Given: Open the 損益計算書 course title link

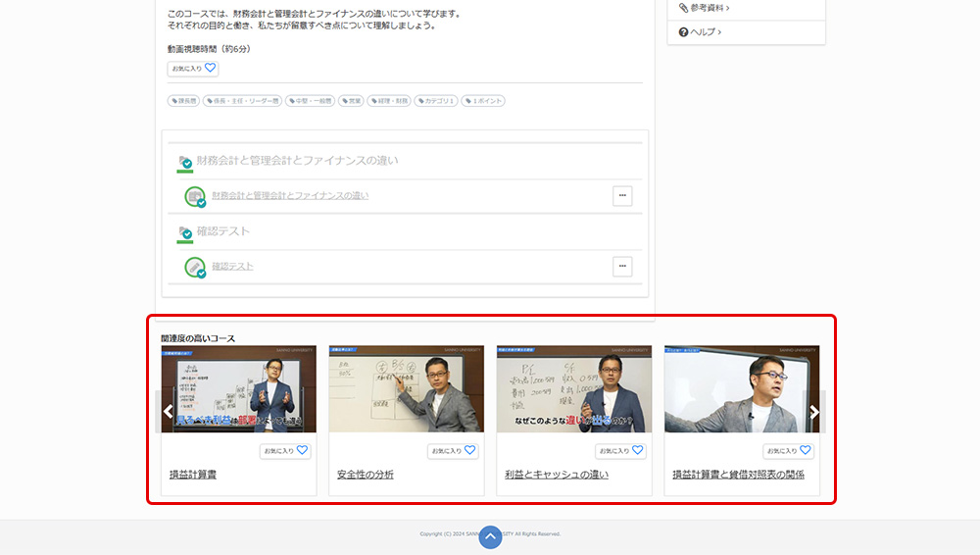Looking at the screenshot, I should coord(193,475).
